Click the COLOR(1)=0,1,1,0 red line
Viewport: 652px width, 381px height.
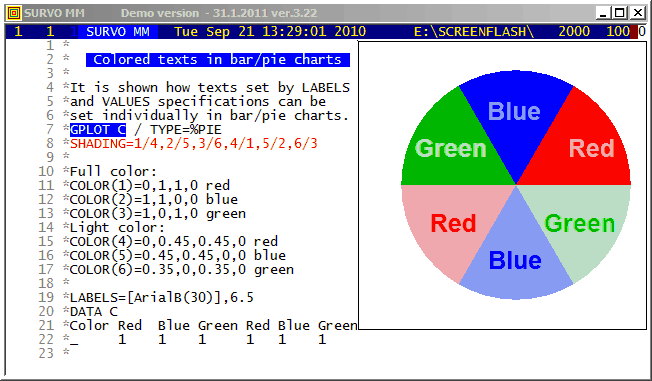coord(150,186)
